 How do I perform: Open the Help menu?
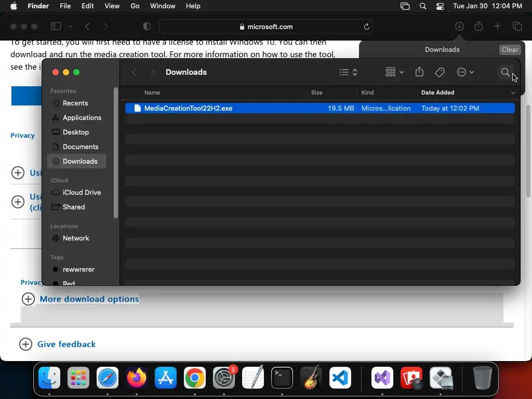coord(193,6)
